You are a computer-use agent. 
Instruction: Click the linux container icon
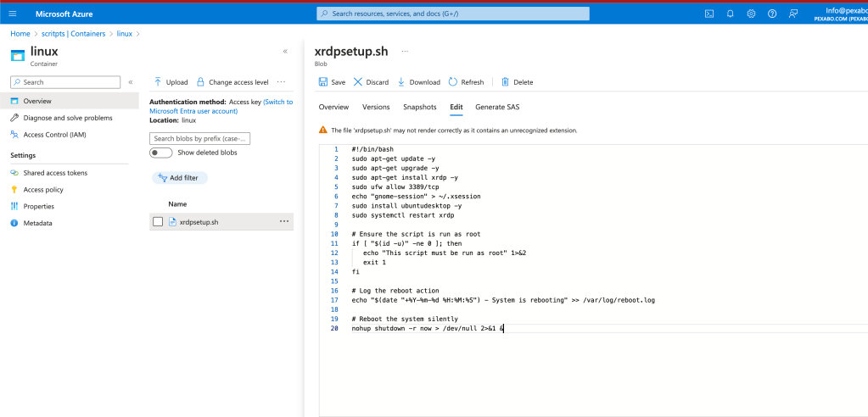[18, 55]
